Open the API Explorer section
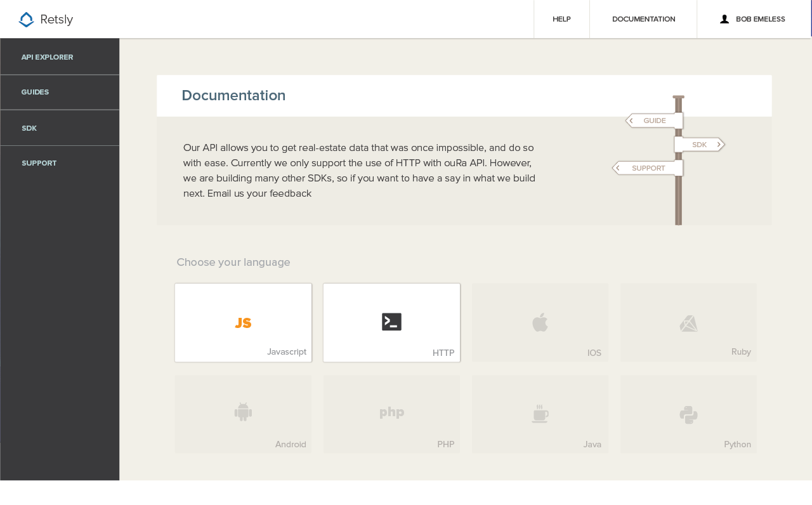812x505 pixels. (47, 57)
